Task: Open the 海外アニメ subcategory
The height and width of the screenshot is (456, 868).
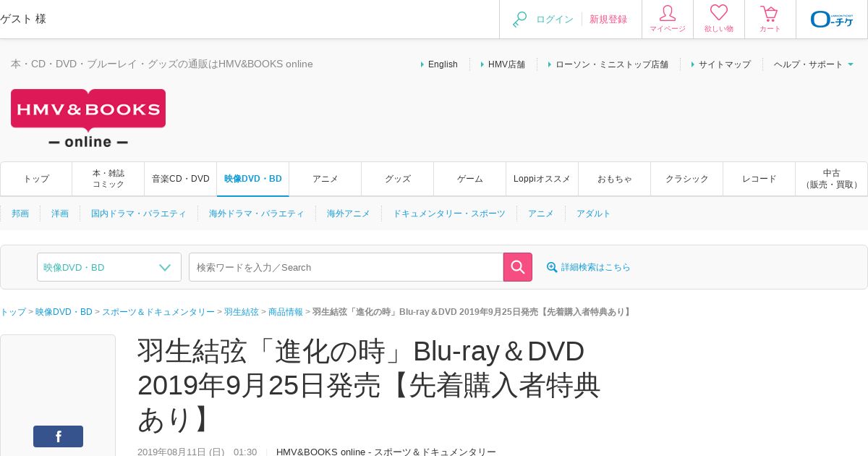Action: pyautogui.click(x=349, y=214)
